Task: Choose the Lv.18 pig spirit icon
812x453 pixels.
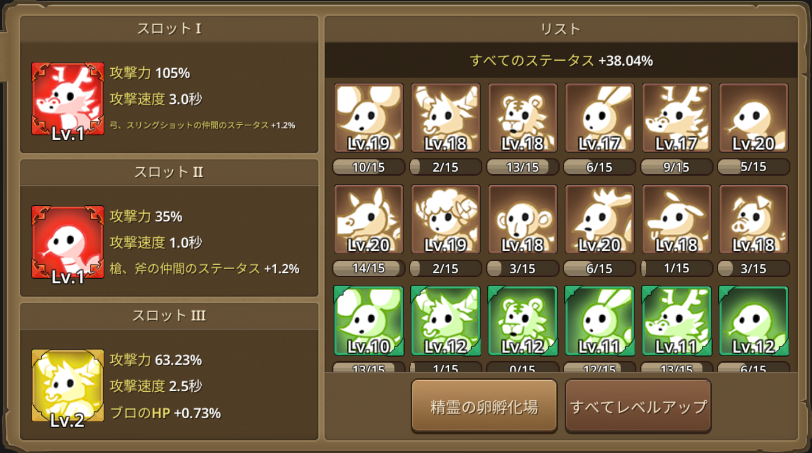Action: coord(753,220)
